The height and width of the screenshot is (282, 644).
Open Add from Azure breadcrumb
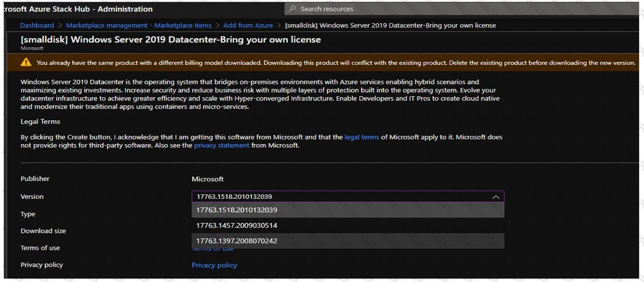[248, 25]
